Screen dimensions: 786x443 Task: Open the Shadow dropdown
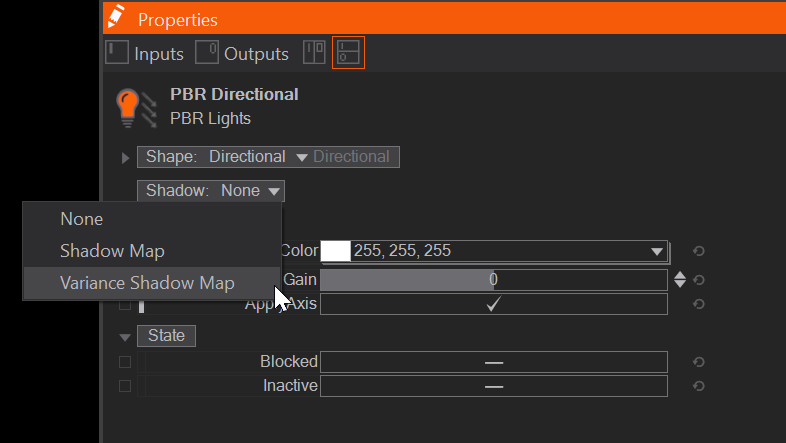coord(211,191)
